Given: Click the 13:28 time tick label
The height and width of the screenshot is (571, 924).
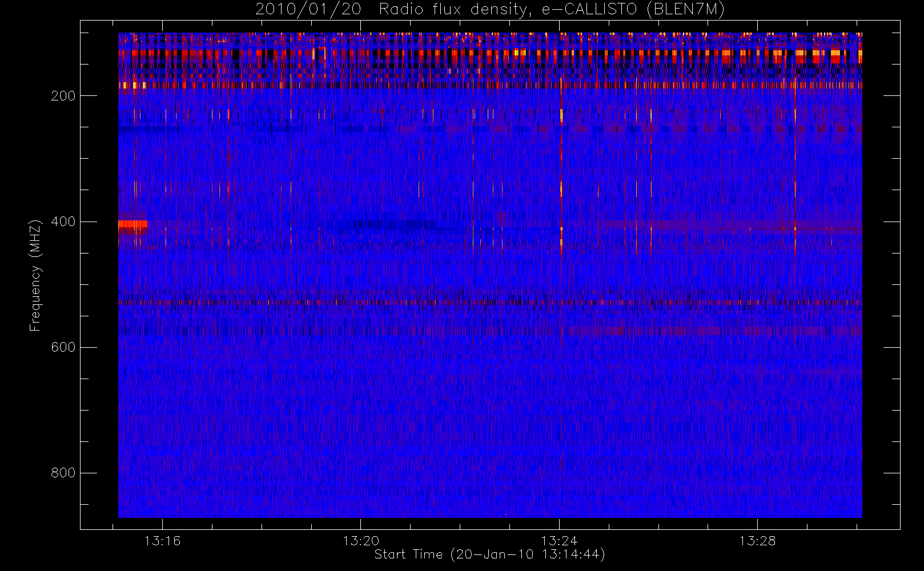Looking at the screenshot, I should point(757,540).
